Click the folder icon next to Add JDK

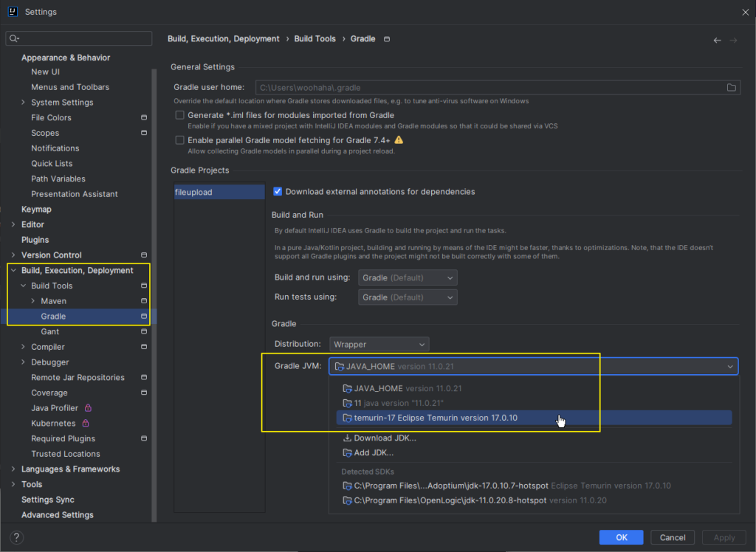click(x=347, y=452)
